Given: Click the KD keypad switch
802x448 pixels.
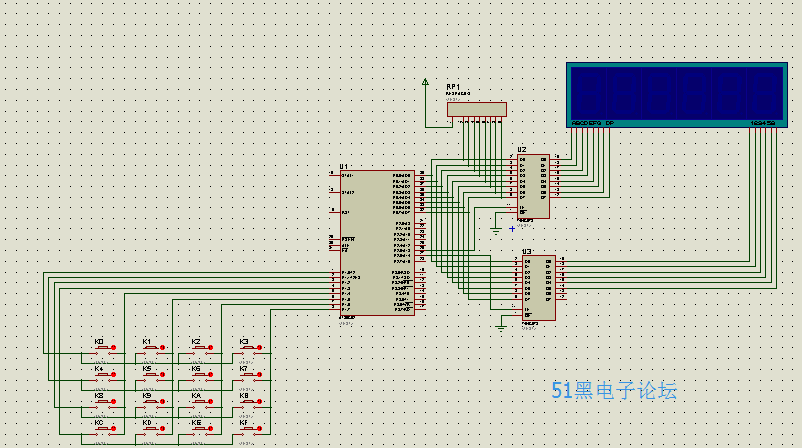Looking at the screenshot, I should pyautogui.click(x=151, y=431).
